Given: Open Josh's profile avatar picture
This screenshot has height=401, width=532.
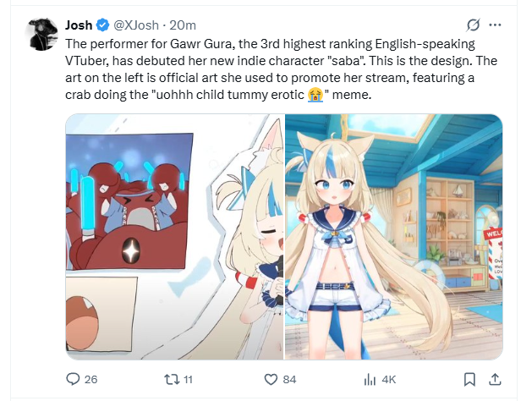Looking at the screenshot, I should (x=41, y=35).
